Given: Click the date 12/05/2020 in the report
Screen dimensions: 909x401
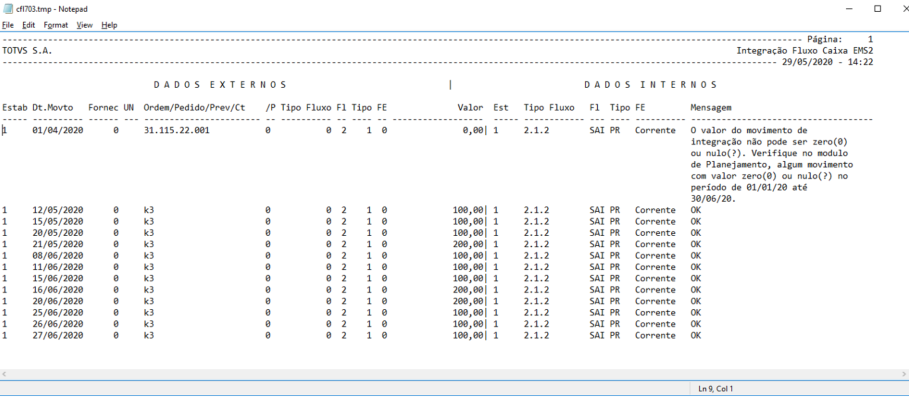Looking at the screenshot, I should point(56,210).
